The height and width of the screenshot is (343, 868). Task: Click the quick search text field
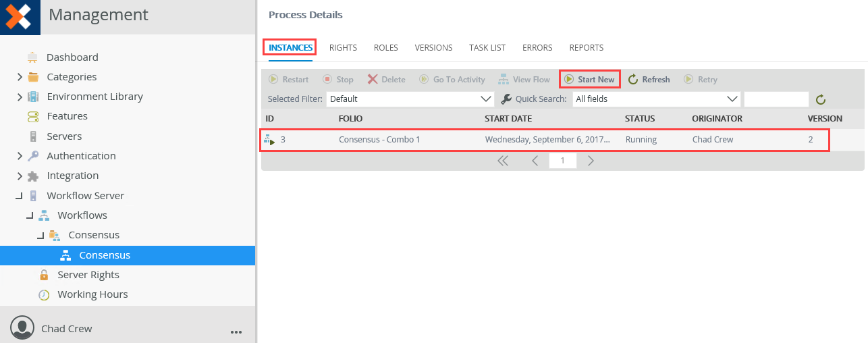coord(776,99)
